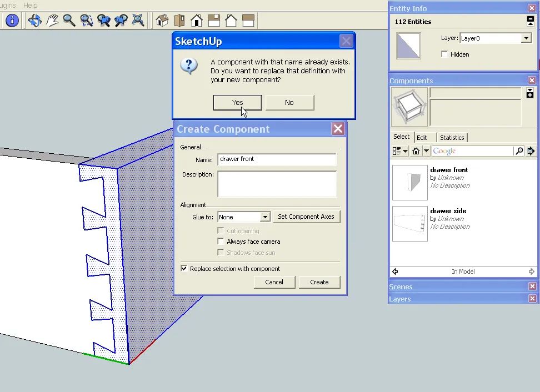The width and height of the screenshot is (540, 392).
Task: Click the Create button
Action: coord(319,282)
